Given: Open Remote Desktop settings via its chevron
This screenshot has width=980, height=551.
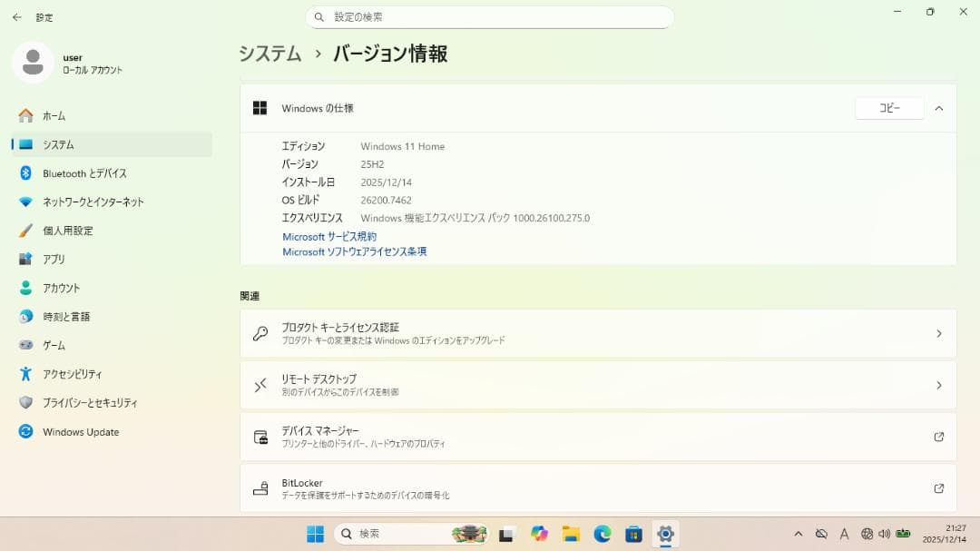Looking at the screenshot, I should [x=938, y=385].
